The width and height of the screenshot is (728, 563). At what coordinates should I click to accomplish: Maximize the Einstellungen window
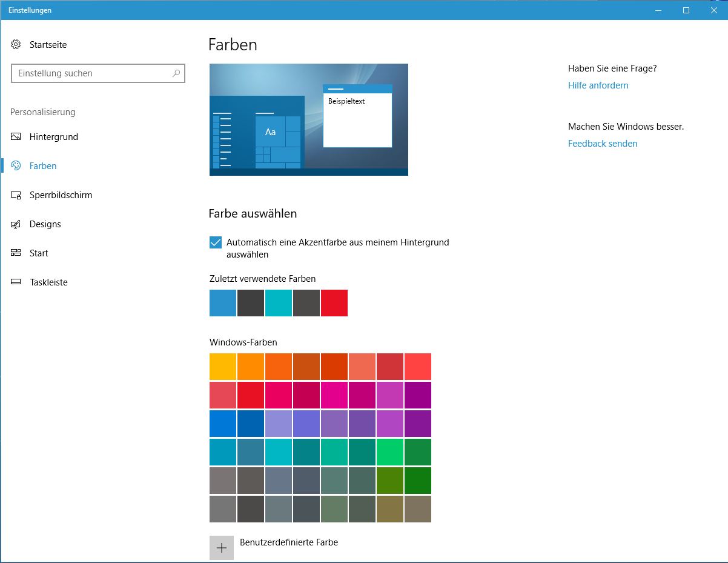click(686, 10)
